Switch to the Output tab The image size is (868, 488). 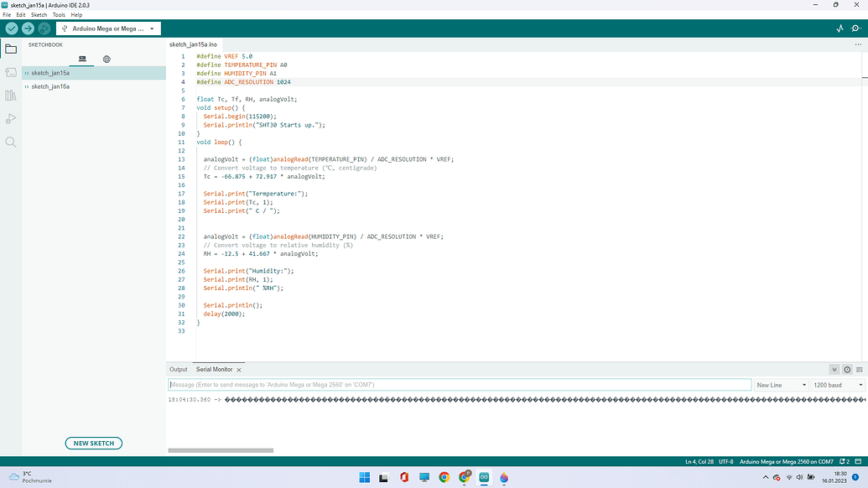click(177, 369)
